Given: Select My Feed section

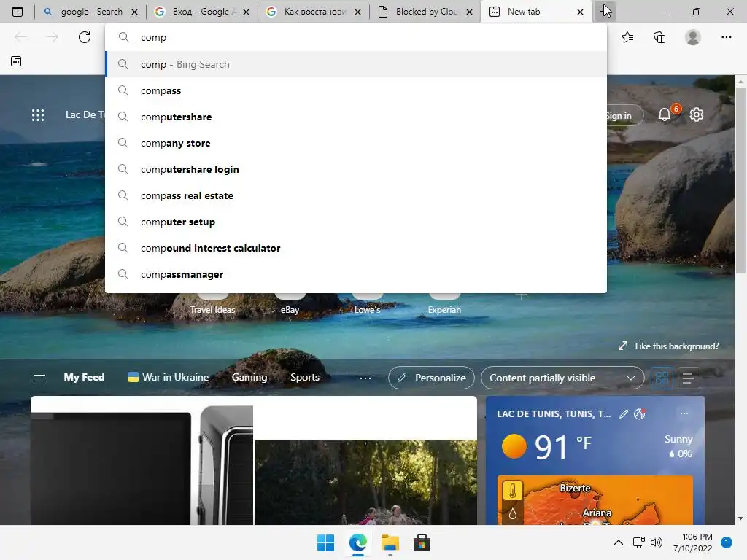Looking at the screenshot, I should coord(85,377).
